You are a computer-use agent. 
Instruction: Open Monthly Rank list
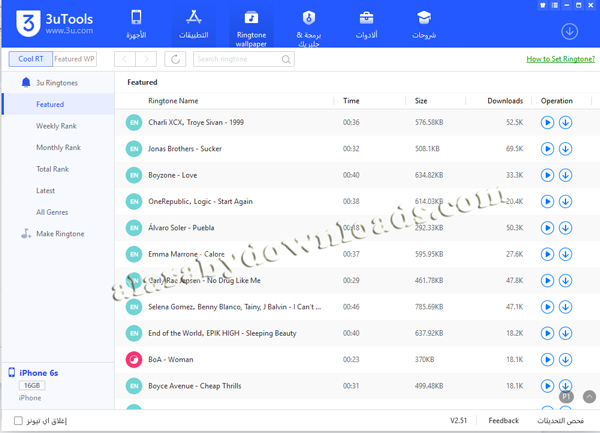58,147
